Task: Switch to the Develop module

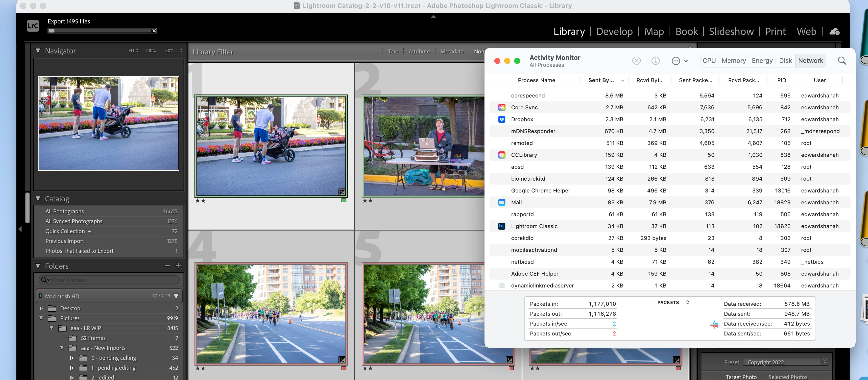Action: tap(614, 32)
